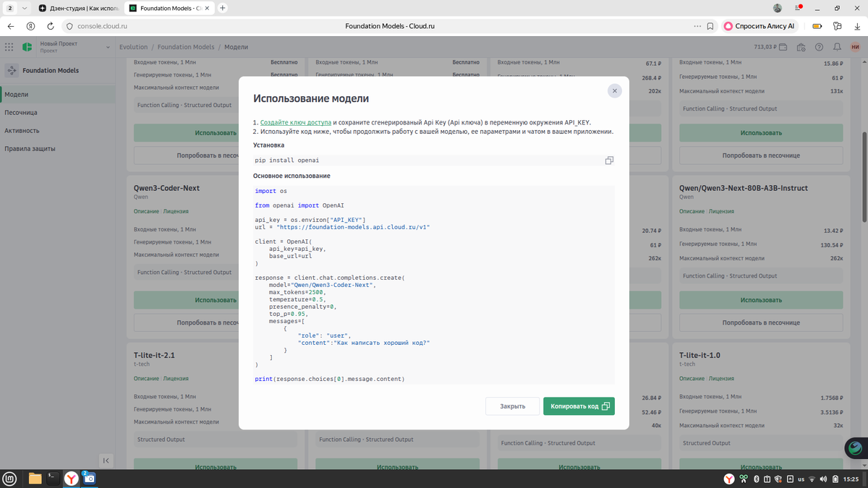Open browser extensions icon
868x488 pixels.
pyautogui.click(x=838, y=26)
